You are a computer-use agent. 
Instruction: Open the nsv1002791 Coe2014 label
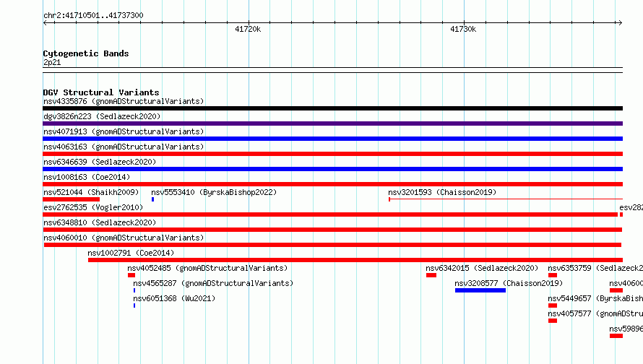[x=131, y=253]
